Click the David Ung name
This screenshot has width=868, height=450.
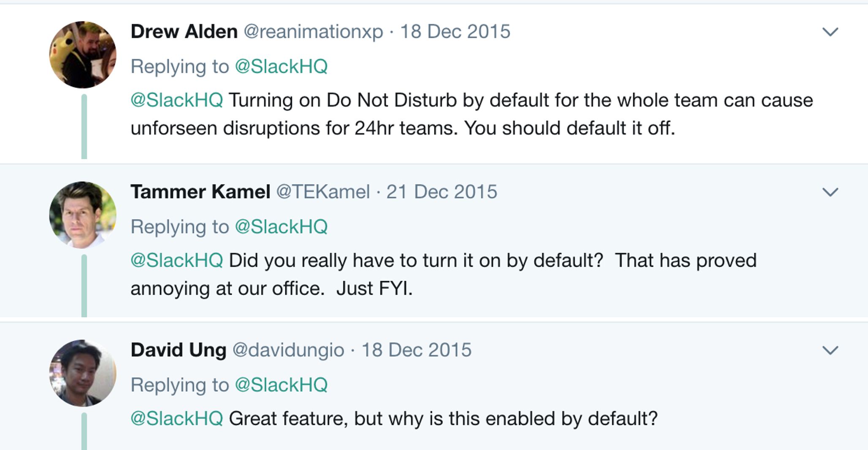(179, 350)
